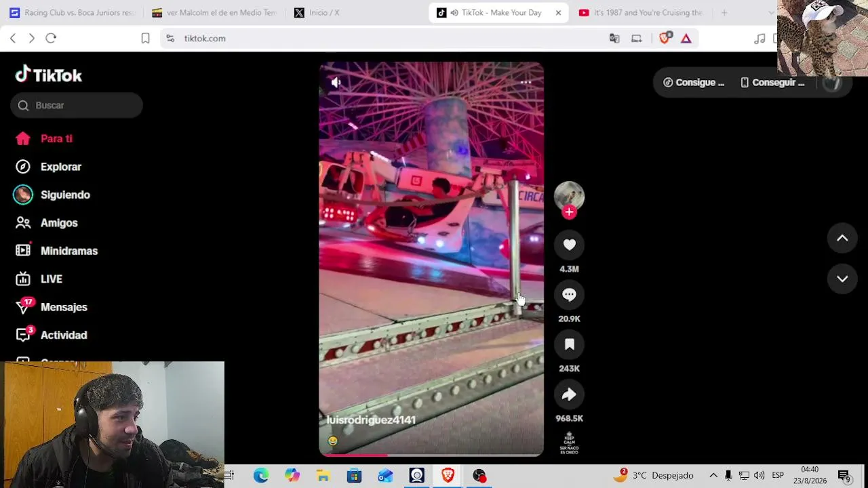The width and height of the screenshot is (868, 488).
Task: Open the Explorar compass page
Action: tap(48, 167)
